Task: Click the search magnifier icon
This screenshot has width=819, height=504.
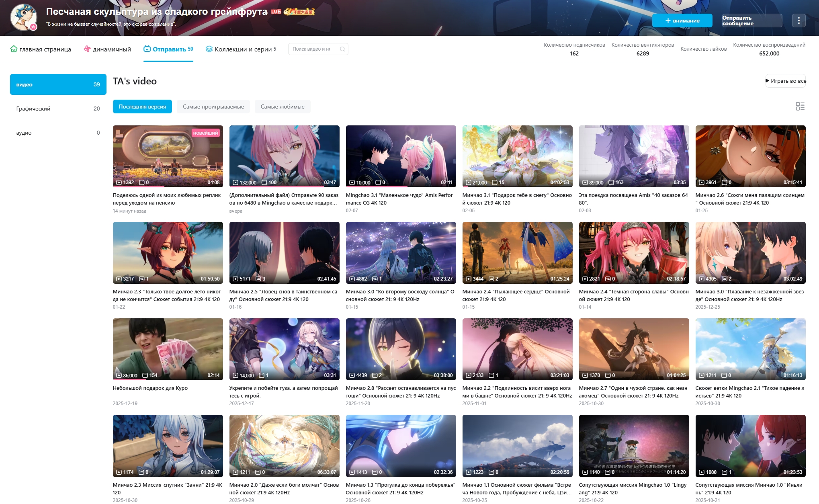Action: point(342,49)
